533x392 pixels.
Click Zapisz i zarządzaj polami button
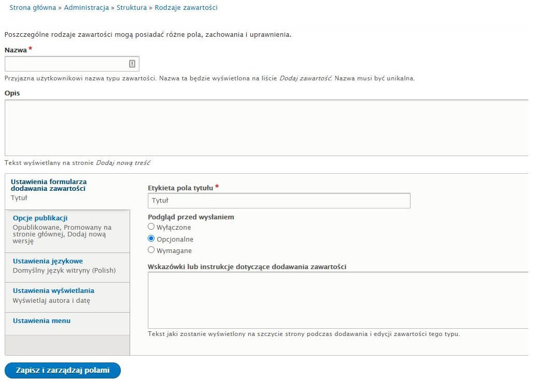point(63,370)
